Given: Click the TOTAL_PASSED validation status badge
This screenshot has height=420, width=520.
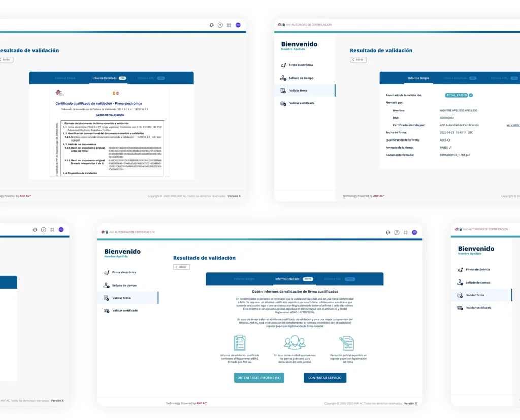Looking at the screenshot, I should 457,95.
